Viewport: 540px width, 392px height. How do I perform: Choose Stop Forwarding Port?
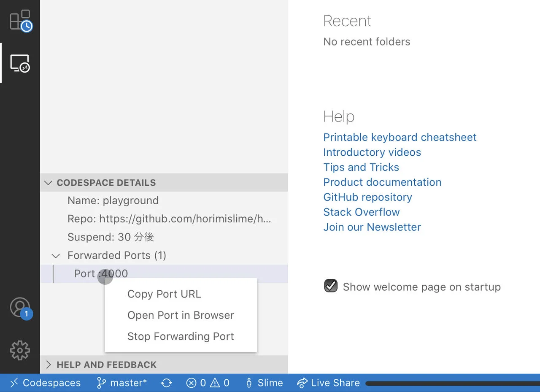[181, 336]
